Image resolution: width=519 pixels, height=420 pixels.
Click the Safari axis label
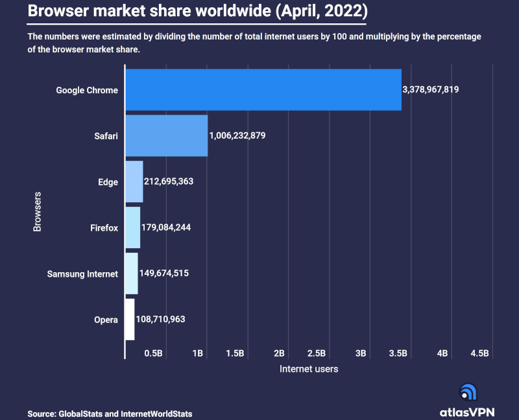(x=106, y=136)
